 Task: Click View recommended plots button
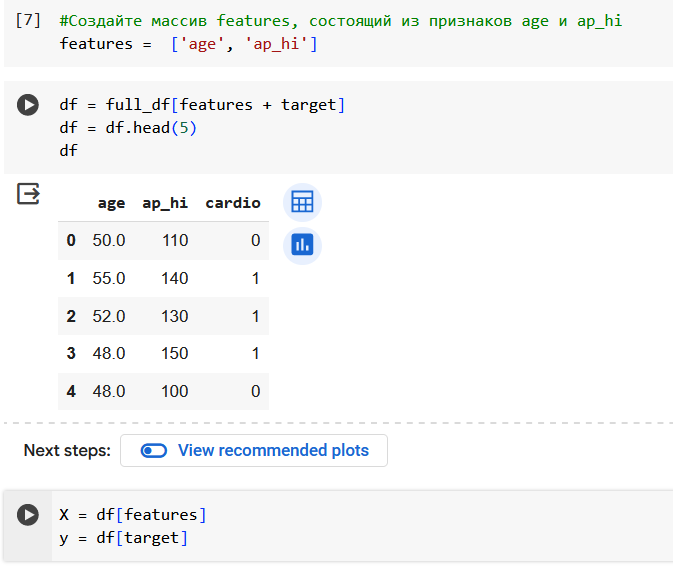pyautogui.click(x=254, y=450)
